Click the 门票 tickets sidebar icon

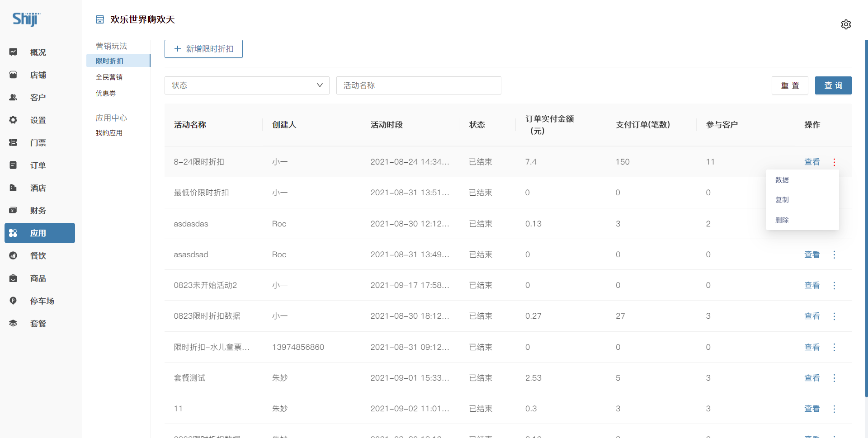click(x=13, y=142)
